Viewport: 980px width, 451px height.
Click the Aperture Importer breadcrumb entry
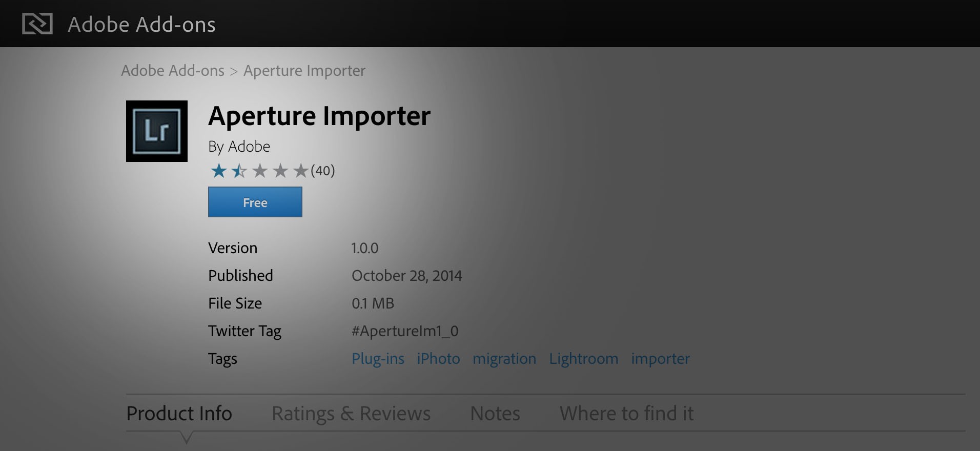pyautogui.click(x=303, y=70)
